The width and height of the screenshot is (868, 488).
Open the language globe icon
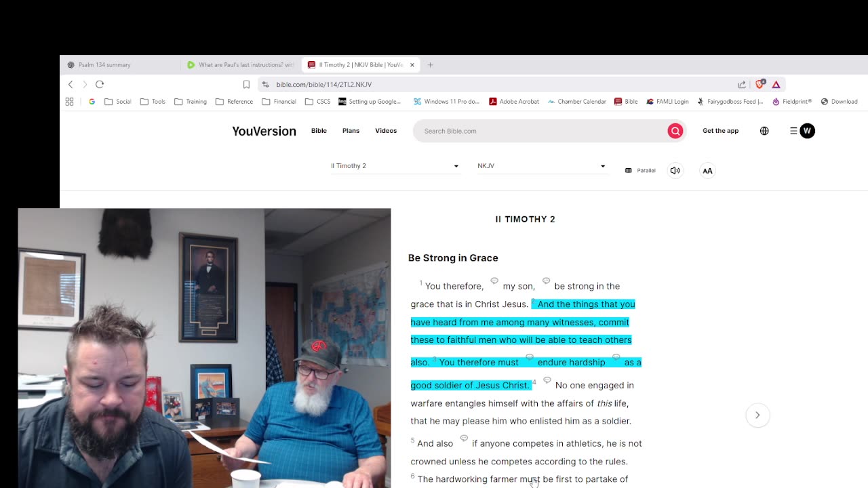[x=764, y=131]
